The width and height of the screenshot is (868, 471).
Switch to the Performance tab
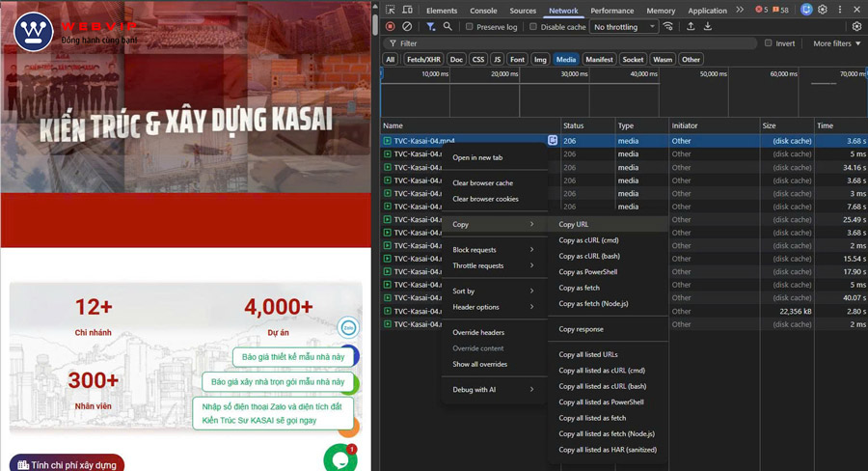pos(612,11)
